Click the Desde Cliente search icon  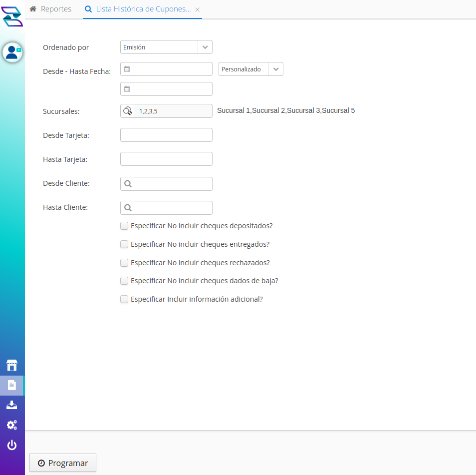pos(128,184)
